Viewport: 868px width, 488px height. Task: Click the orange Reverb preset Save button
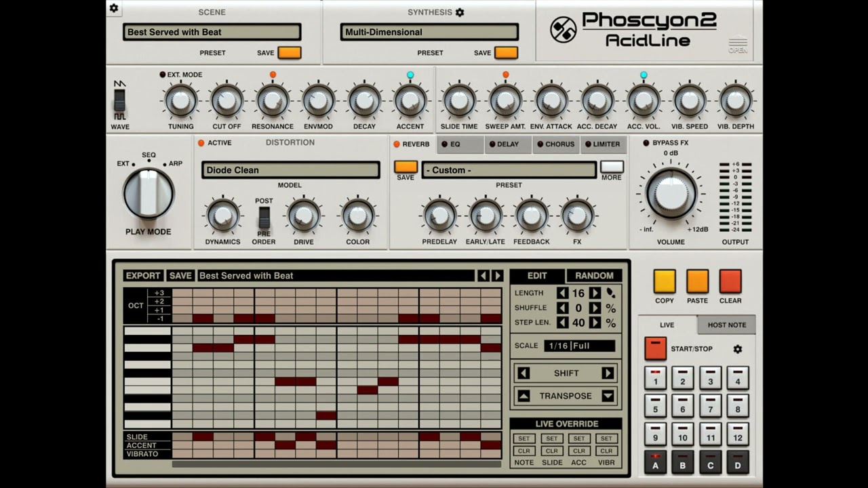click(406, 167)
